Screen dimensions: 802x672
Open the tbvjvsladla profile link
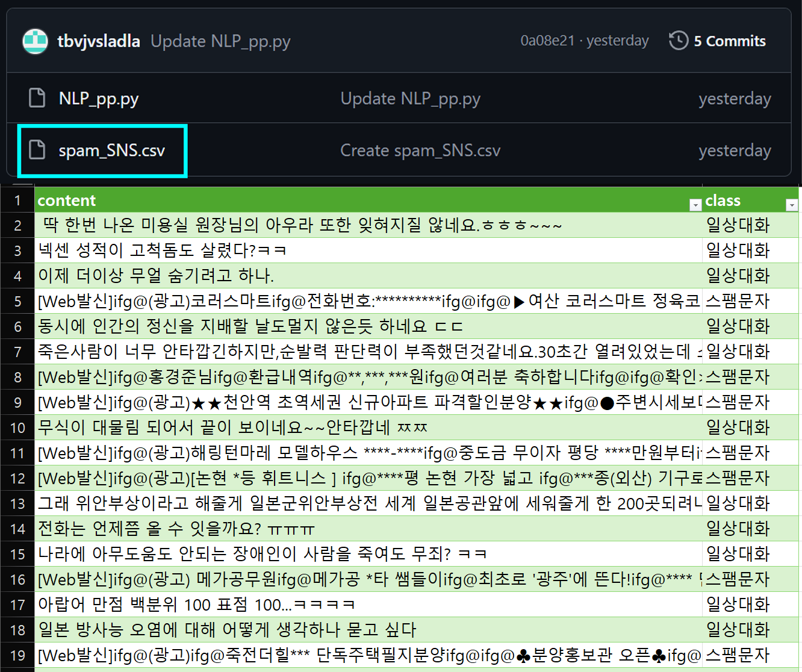click(99, 41)
